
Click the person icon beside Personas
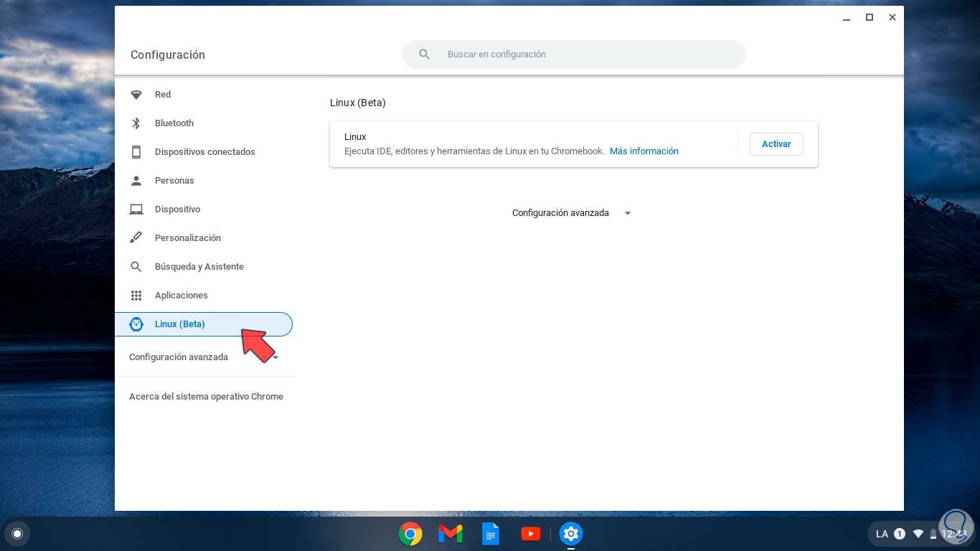pyautogui.click(x=136, y=181)
